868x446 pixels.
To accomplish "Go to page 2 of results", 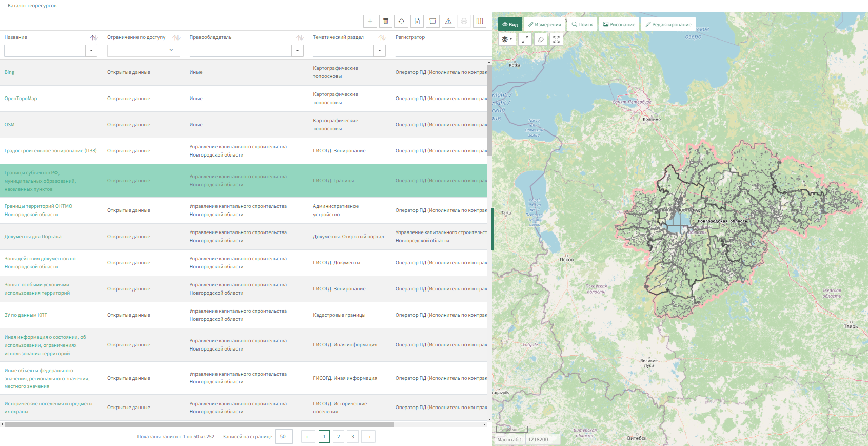I will point(338,437).
